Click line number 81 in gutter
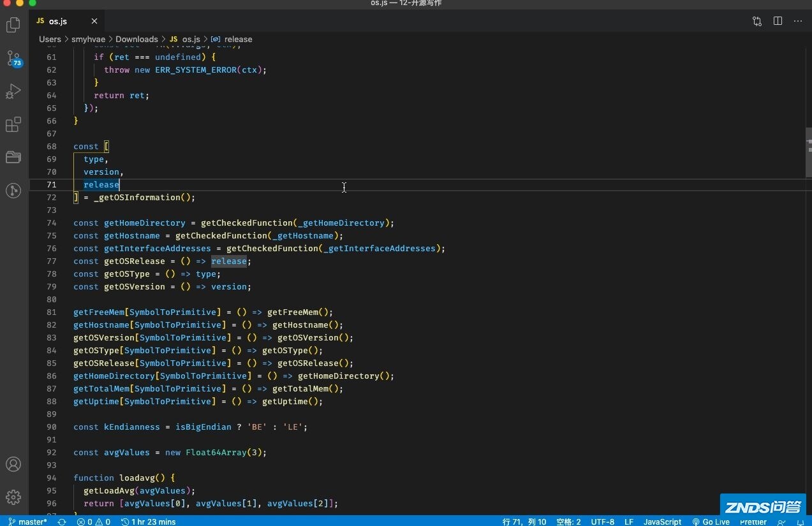 pyautogui.click(x=51, y=312)
